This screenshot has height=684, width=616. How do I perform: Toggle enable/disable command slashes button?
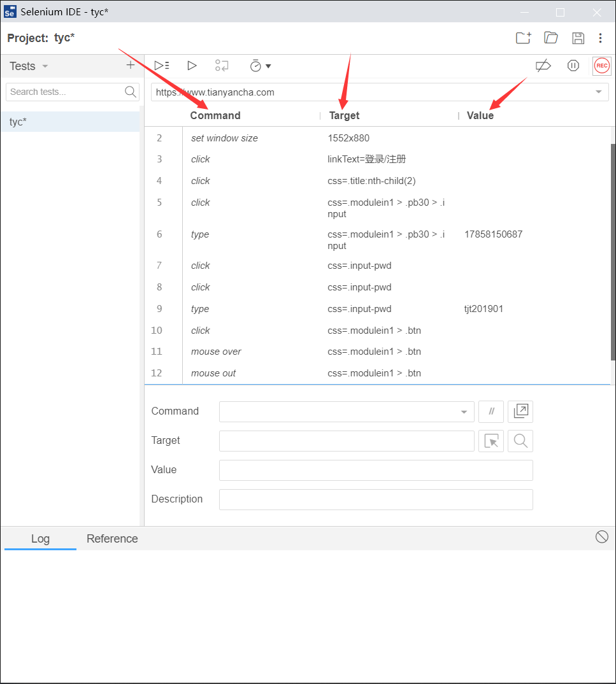click(491, 411)
